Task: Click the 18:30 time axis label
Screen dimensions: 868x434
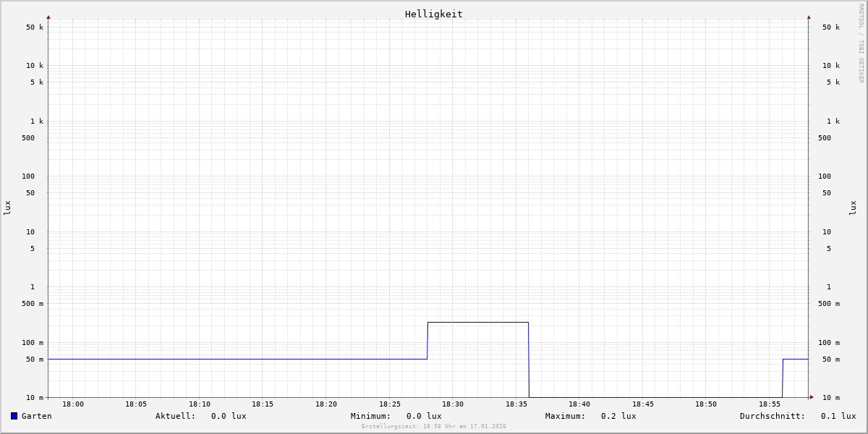Action: click(x=453, y=404)
